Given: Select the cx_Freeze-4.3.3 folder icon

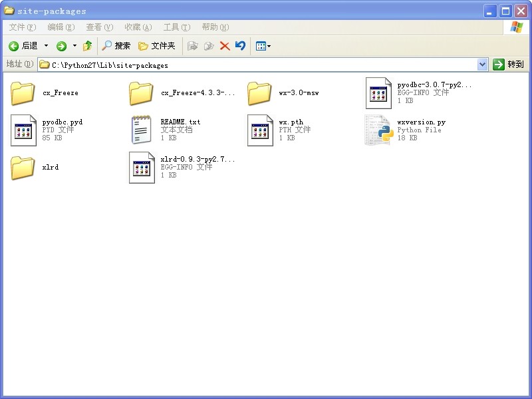Looking at the screenshot, I should 141,92.
